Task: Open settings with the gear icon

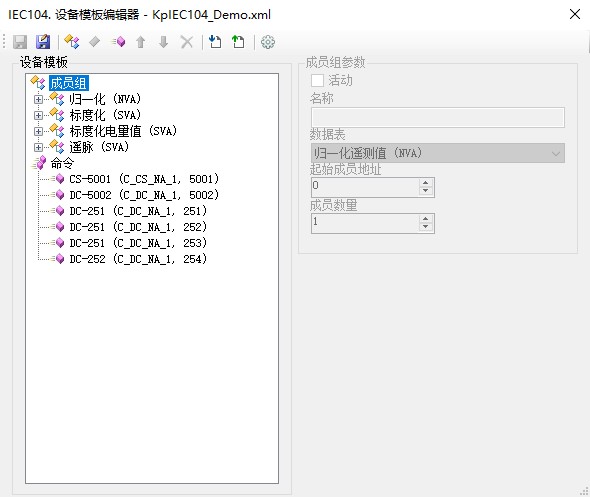Action: click(x=268, y=42)
